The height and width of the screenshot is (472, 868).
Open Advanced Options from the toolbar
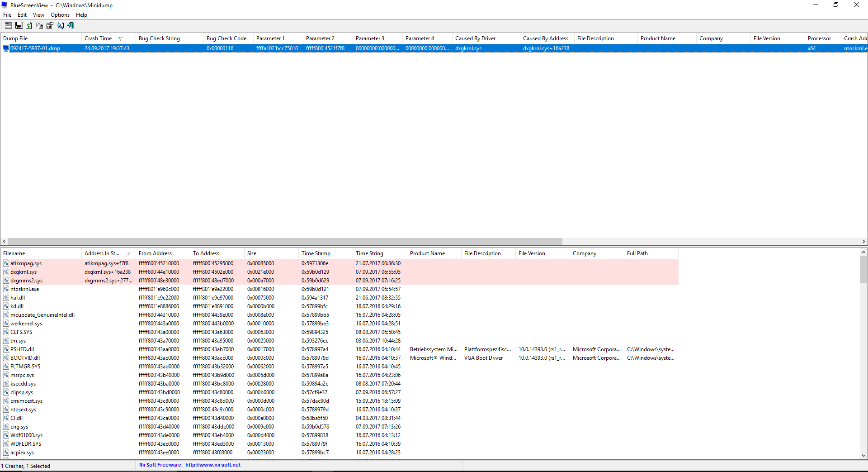(9, 26)
